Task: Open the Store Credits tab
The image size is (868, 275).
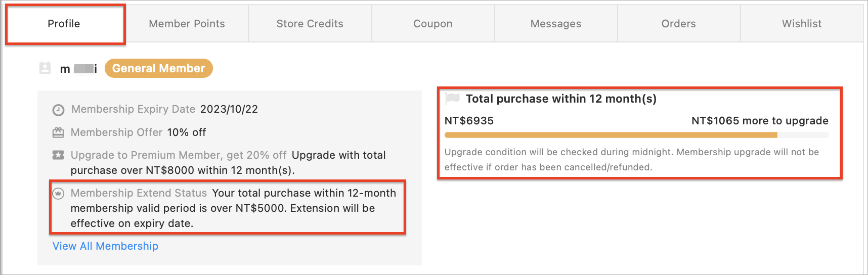Action: point(310,24)
